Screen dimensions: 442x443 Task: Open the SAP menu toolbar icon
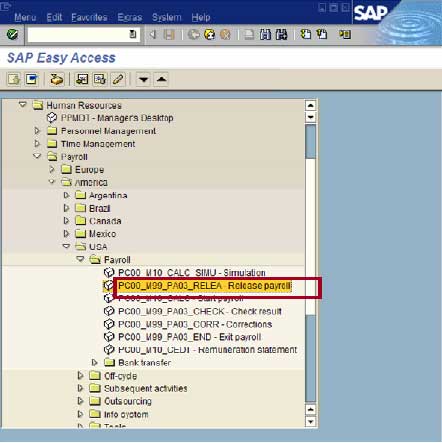tap(32, 79)
